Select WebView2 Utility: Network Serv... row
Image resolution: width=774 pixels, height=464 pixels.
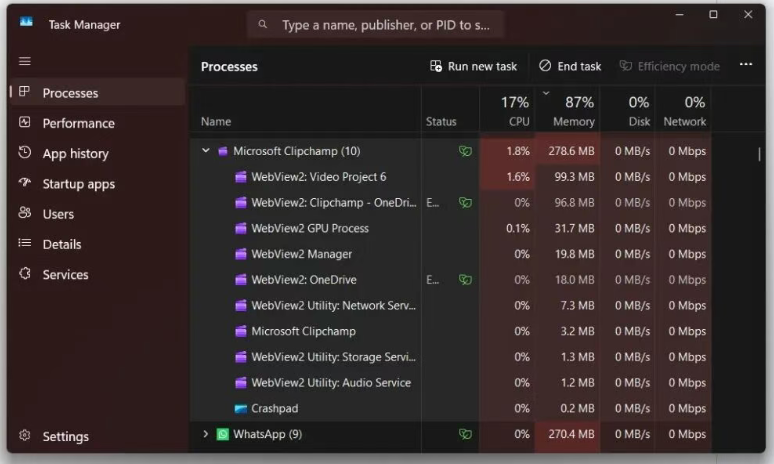click(450, 306)
